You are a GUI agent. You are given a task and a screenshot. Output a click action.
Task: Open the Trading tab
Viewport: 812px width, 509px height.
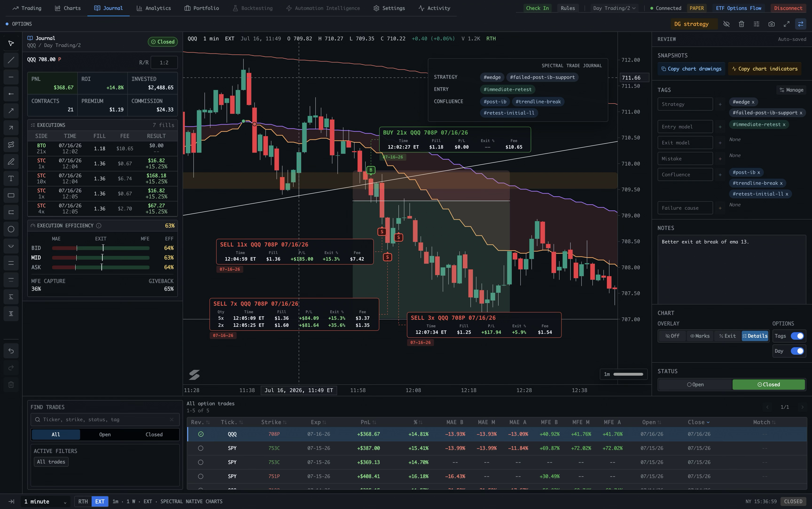[x=27, y=8]
